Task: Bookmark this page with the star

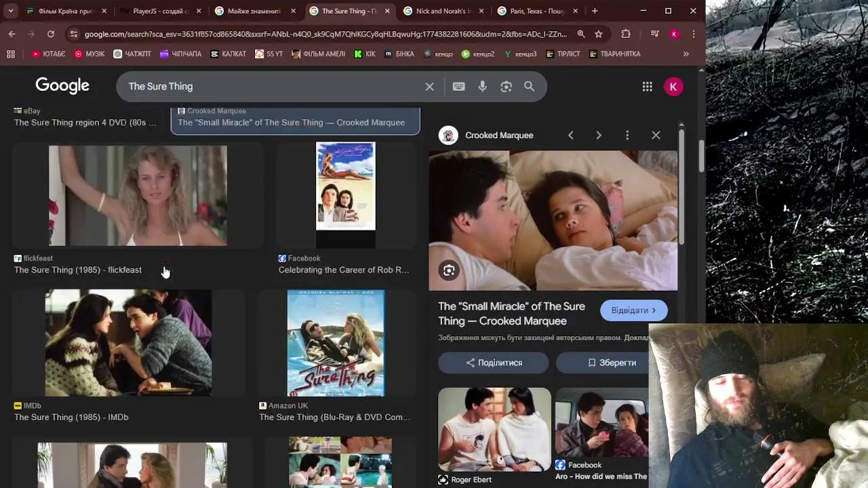Action: pyautogui.click(x=599, y=34)
